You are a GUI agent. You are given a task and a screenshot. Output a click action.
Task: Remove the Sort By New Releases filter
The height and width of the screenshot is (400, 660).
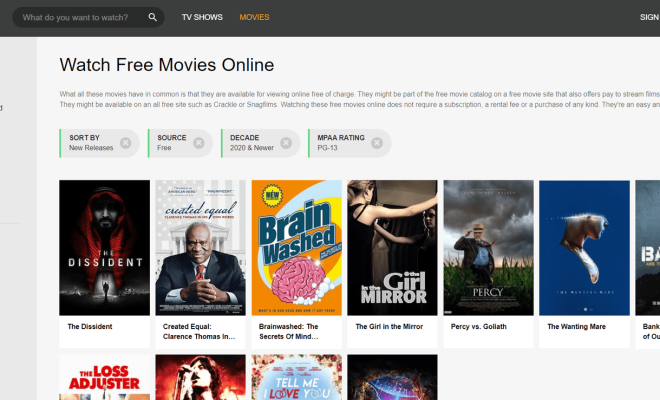click(125, 143)
